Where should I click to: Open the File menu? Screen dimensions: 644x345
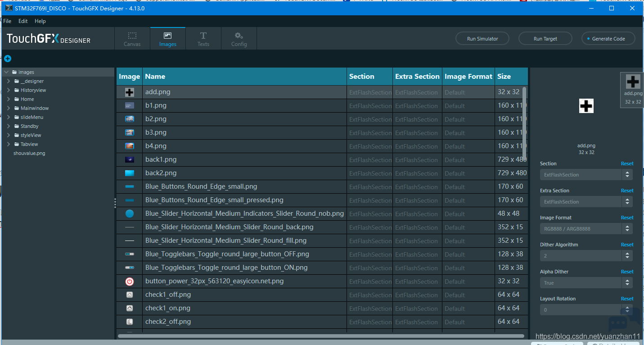(x=7, y=21)
